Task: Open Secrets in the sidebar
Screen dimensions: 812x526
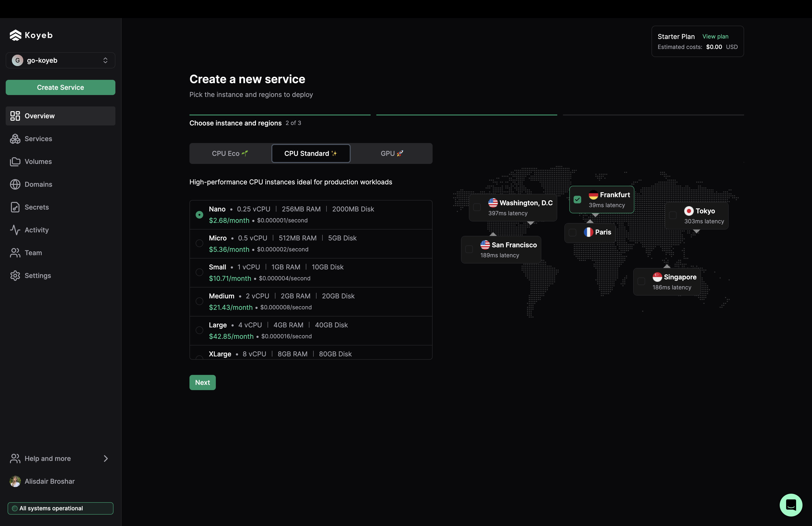Action: click(60, 207)
